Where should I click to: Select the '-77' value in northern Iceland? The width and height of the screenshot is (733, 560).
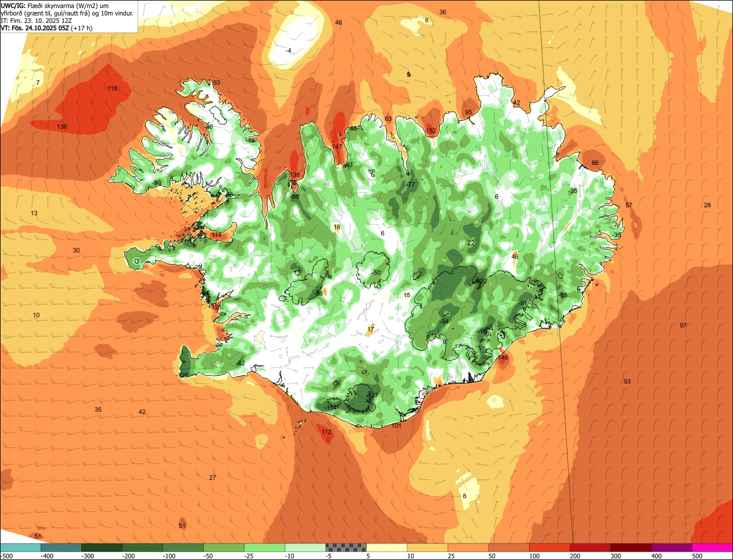[x=411, y=184]
